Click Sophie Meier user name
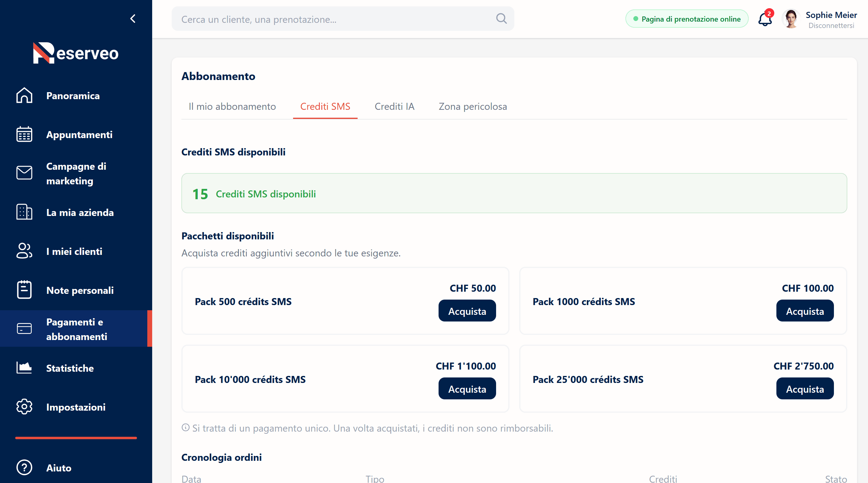Image resolution: width=868 pixels, height=483 pixels. click(x=831, y=15)
